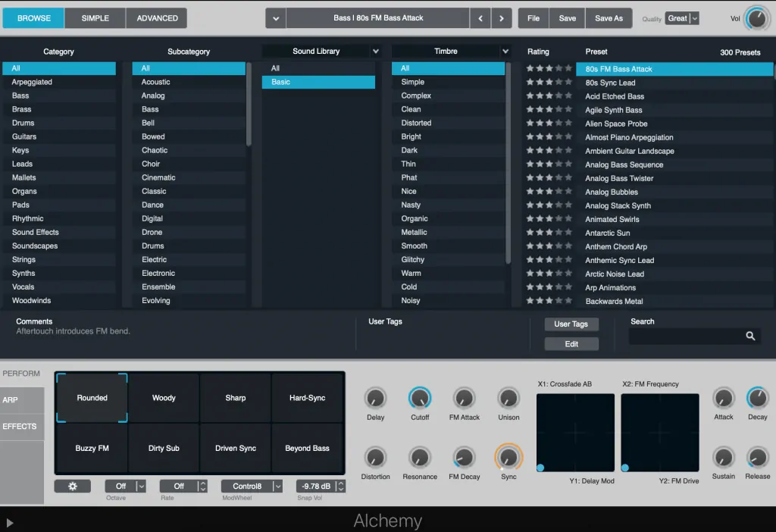
Task: Select the Woody performance pad
Action: [164, 398]
